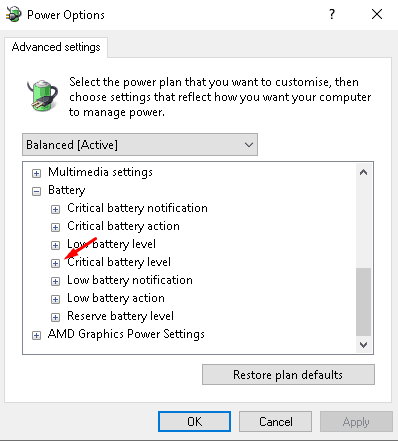Screen dimensions: 398x441
Task: Click the question mark help icon
Action: coord(332,14)
